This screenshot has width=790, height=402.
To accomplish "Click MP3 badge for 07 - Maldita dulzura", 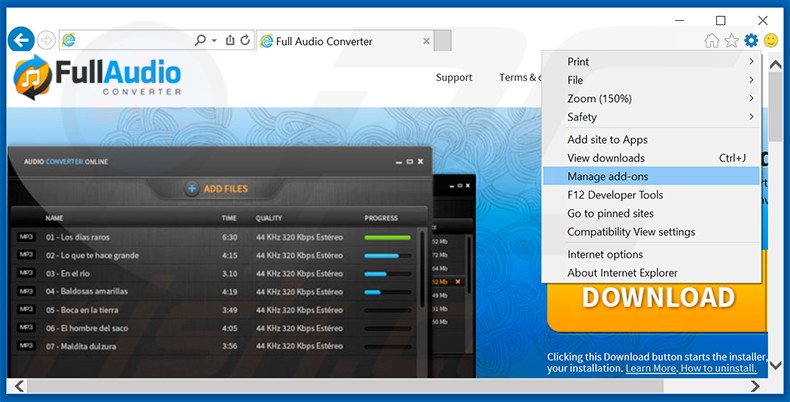I will coord(26,346).
